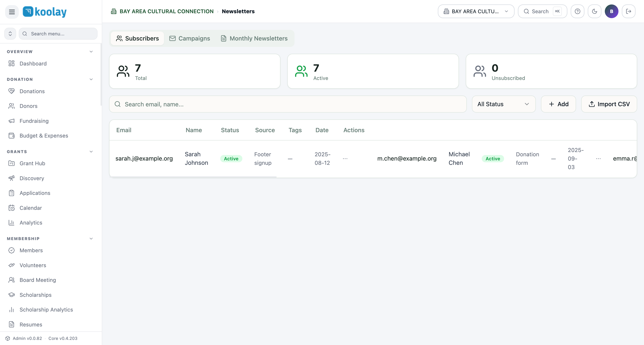Open grants Analytics
The height and width of the screenshot is (345, 644).
pos(31,223)
